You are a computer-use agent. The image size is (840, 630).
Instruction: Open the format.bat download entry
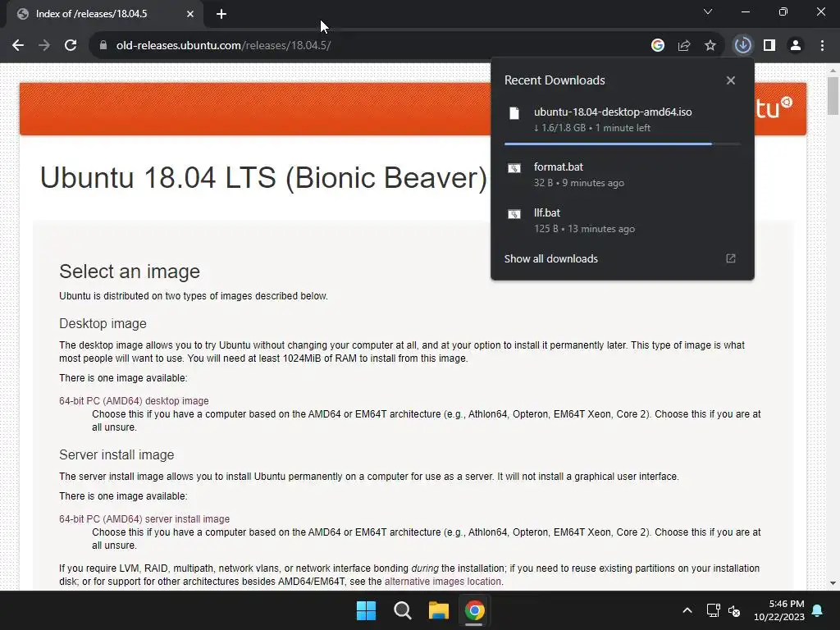click(623, 175)
